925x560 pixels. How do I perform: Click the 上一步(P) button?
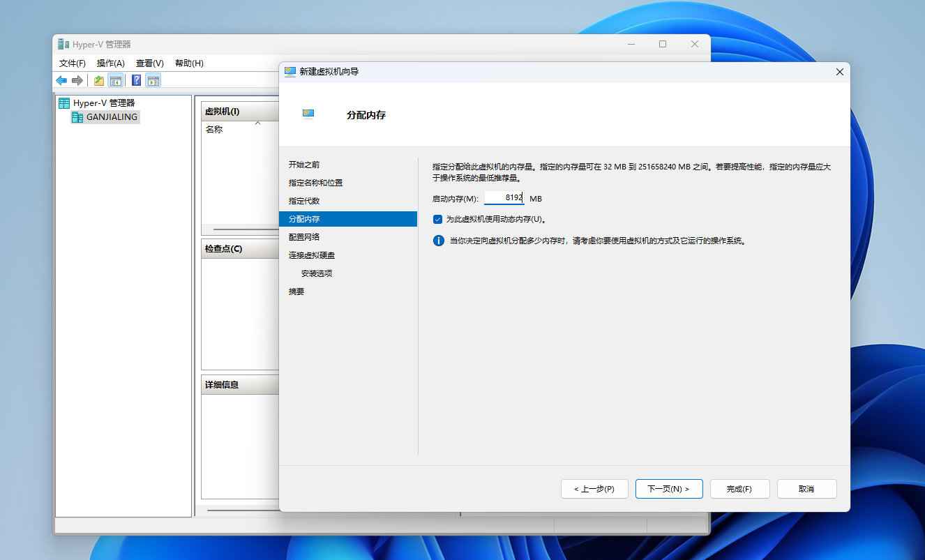(x=594, y=489)
